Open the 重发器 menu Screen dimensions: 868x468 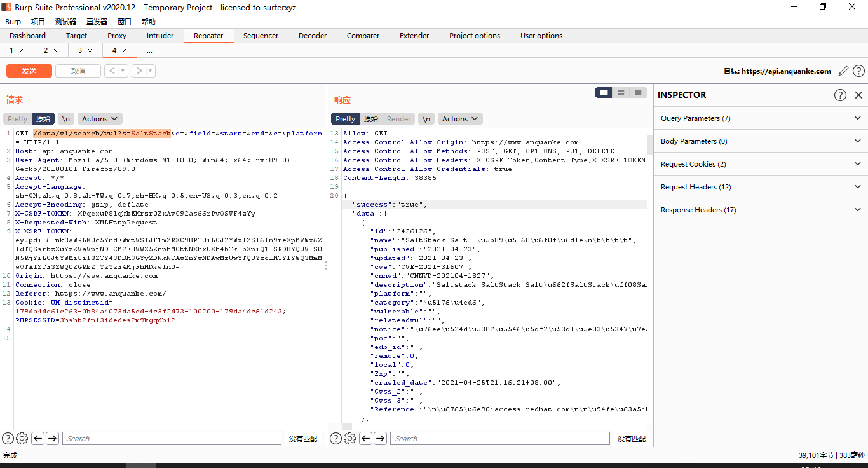point(97,22)
